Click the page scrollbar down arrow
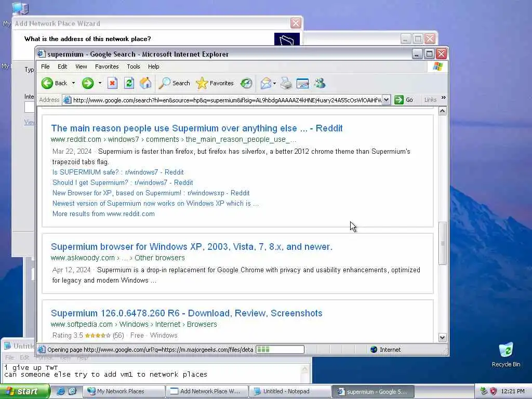 pyautogui.click(x=443, y=337)
